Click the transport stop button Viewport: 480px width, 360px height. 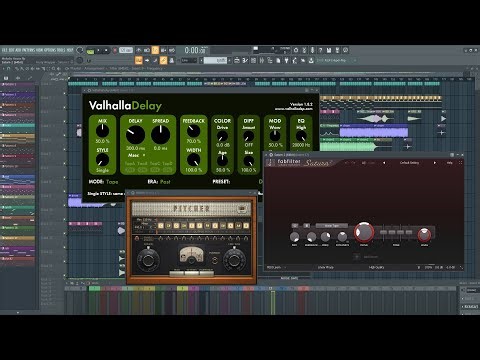(x=106, y=51)
